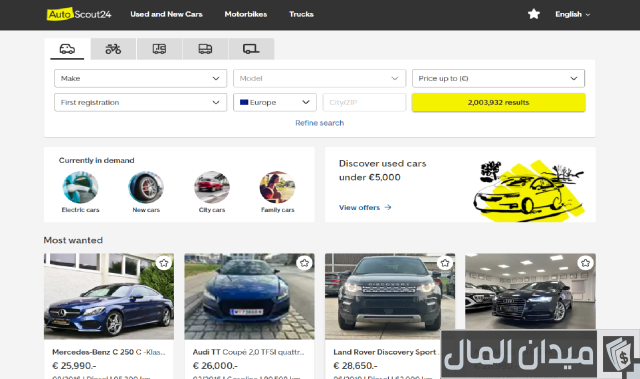640x379 pixels.
Task: Open the favorites star in header
Action: coord(533,14)
